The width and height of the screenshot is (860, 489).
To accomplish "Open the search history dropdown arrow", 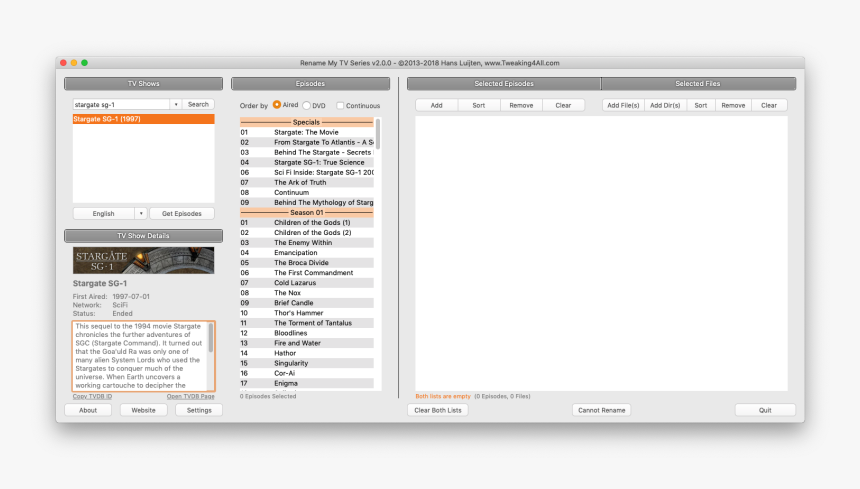I will (176, 104).
